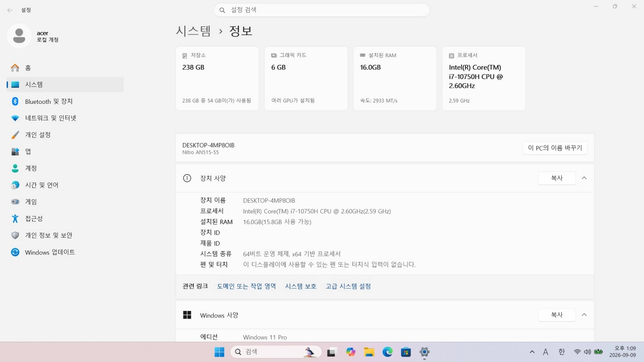The image size is (644, 362).
Task: Collapse the 장치 사양 section chevron
Action: click(x=584, y=178)
